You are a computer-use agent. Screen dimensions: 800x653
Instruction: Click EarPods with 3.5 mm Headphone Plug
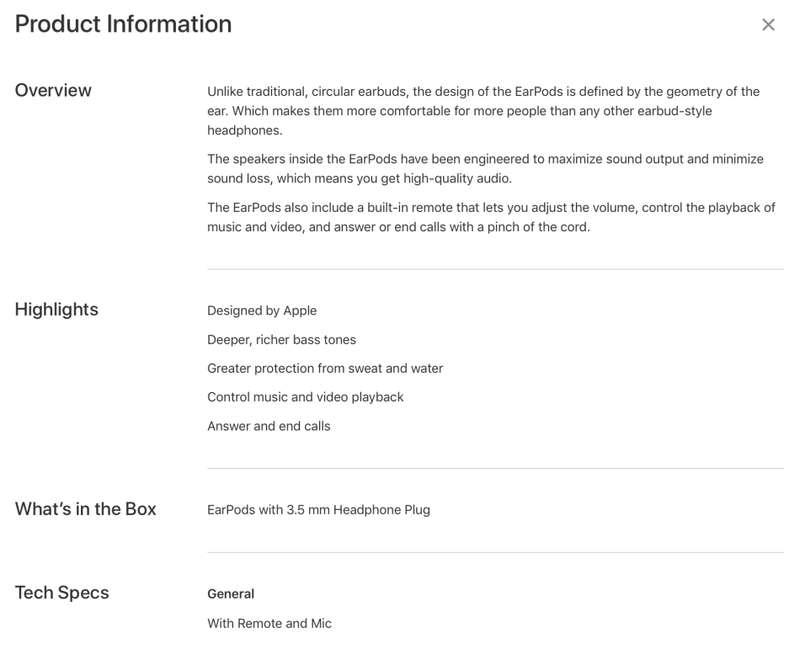(x=318, y=510)
